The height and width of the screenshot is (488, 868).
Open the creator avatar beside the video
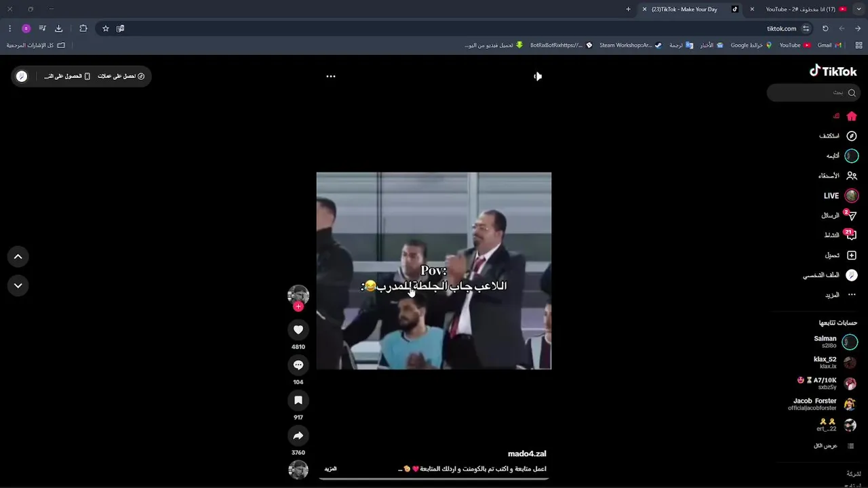298,294
